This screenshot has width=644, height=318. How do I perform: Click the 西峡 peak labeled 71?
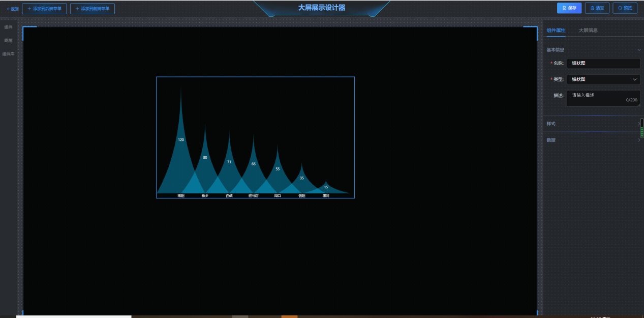tap(229, 162)
